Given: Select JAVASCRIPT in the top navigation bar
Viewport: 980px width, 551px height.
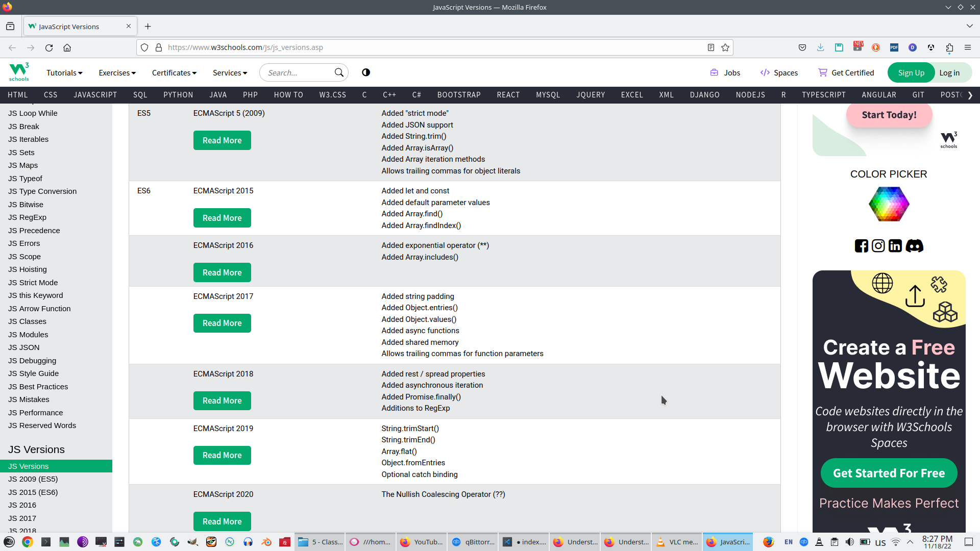Looking at the screenshot, I should tap(95, 95).
